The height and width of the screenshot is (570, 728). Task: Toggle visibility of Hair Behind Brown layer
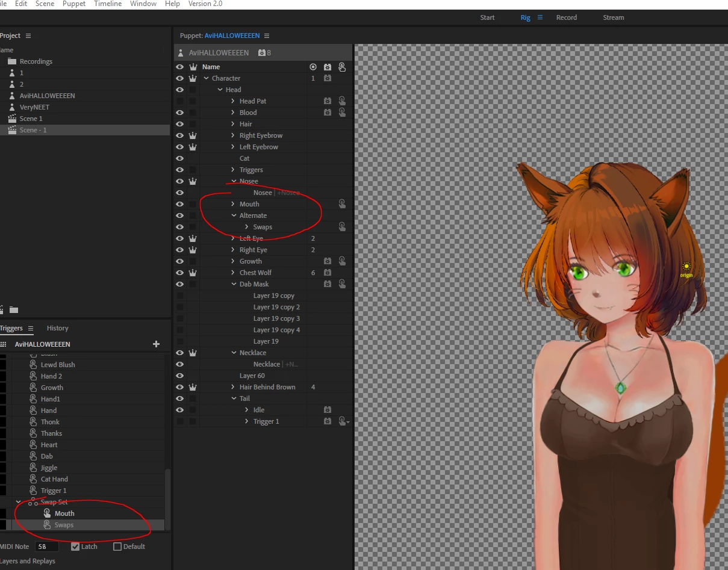pos(179,387)
